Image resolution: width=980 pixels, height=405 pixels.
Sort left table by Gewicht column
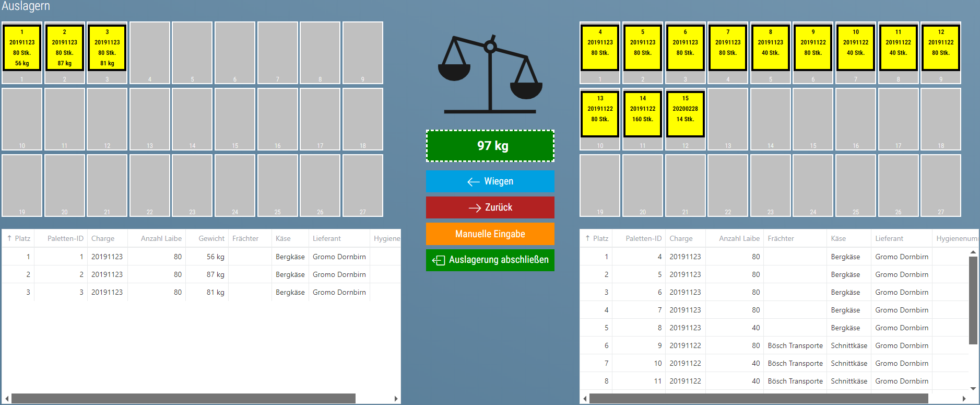(211, 238)
